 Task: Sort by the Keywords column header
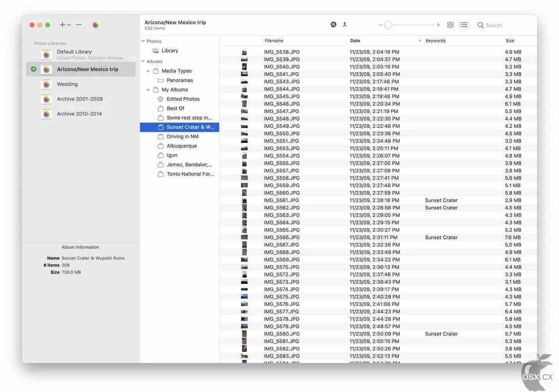pos(436,41)
